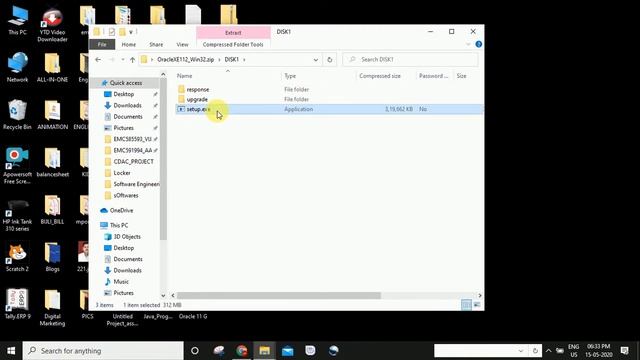Expand the address bar history dropdown

click(316, 60)
